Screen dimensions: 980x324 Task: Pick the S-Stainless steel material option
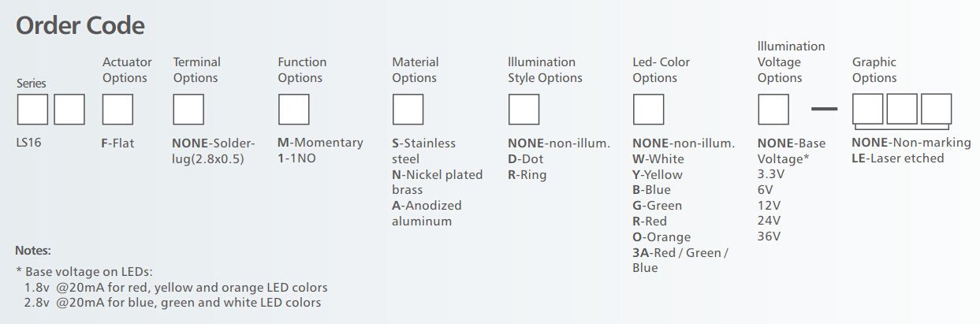pyautogui.click(x=423, y=151)
